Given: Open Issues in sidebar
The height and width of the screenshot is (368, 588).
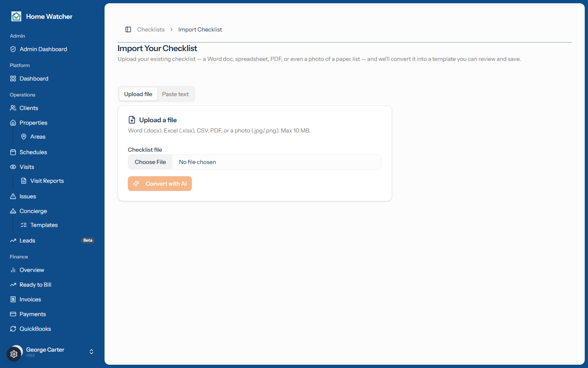Looking at the screenshot, I should click(x=52, y=196).
